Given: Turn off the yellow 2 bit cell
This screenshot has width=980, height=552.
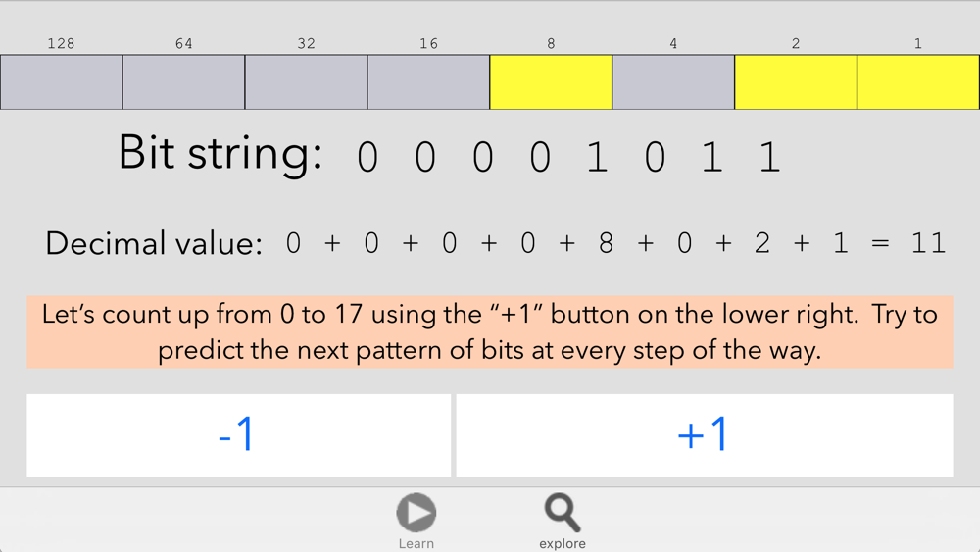Looking at the screenshot, I should pyautogui.click(x=796, y=82).
